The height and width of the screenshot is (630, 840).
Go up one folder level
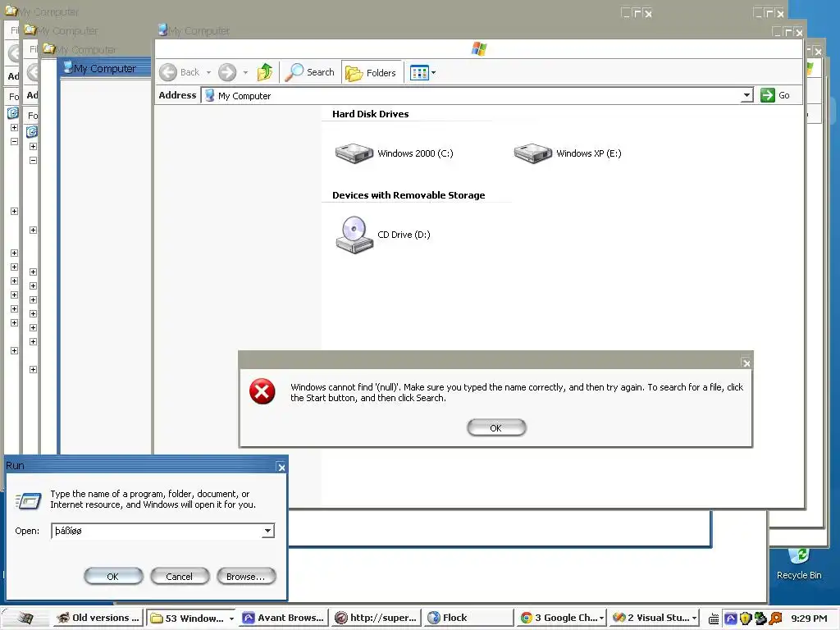tap(265, 72)
